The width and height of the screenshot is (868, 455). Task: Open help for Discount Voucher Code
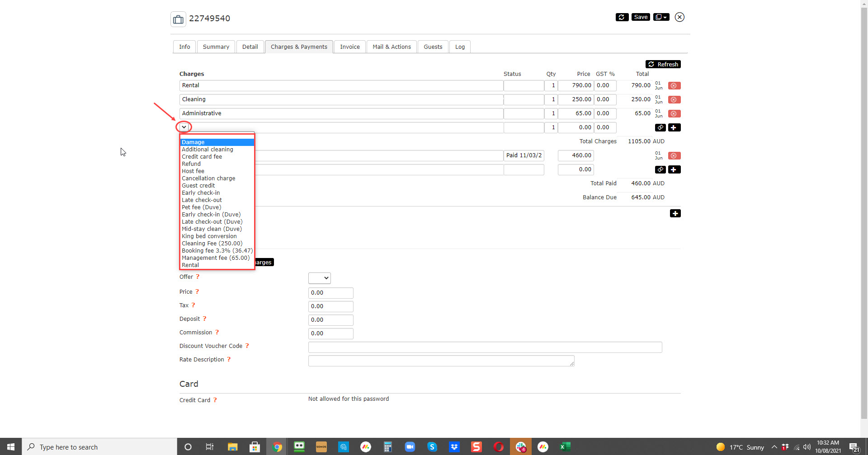(x=247, y=346)
